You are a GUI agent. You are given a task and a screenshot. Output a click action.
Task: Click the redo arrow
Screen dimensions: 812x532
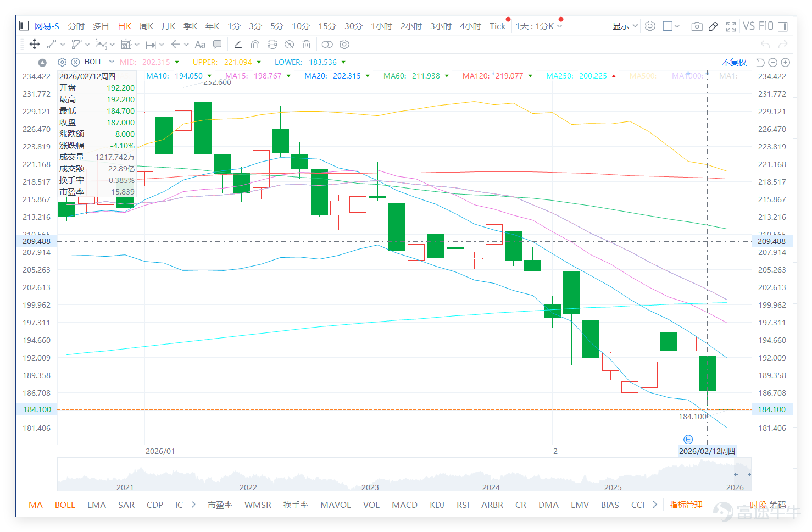[783, 45]
